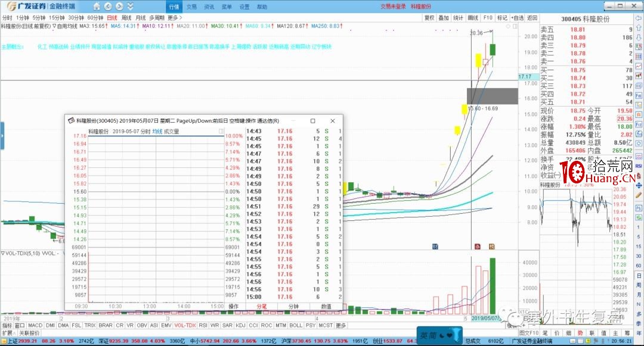Add stock with +自选 button

coord(518,18)
